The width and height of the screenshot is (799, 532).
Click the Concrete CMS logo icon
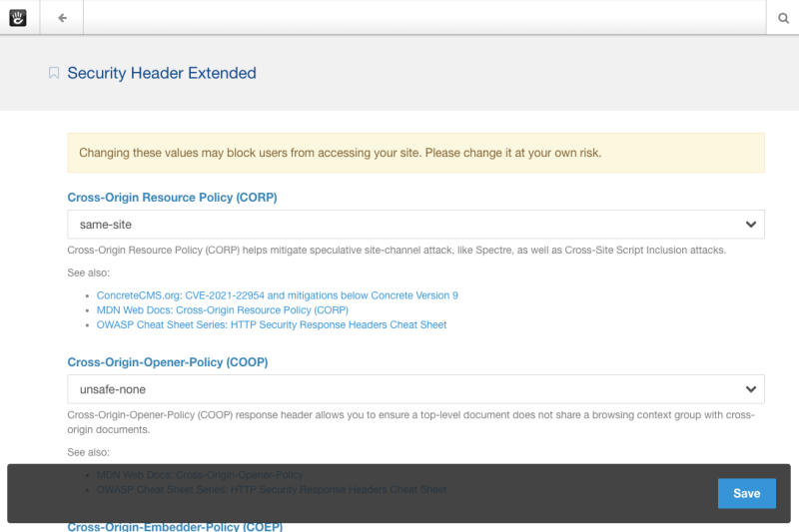pyautogui.click(x=18, y=17)
